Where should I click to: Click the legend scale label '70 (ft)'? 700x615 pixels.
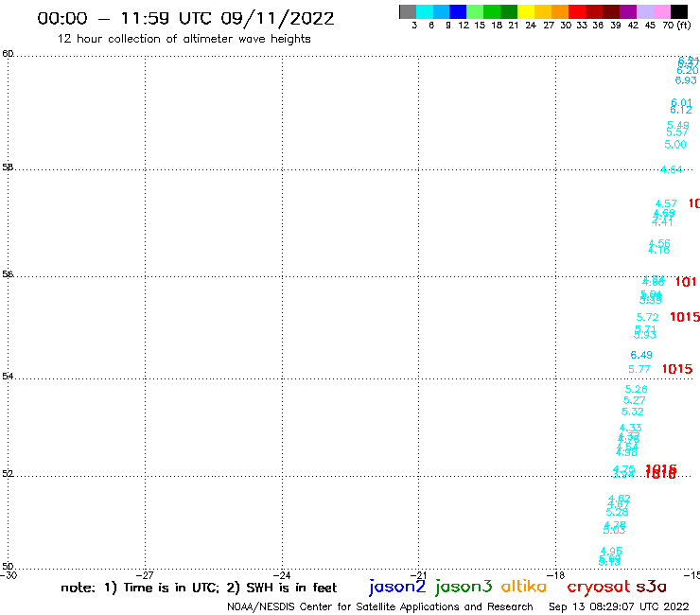coord(676,26)
